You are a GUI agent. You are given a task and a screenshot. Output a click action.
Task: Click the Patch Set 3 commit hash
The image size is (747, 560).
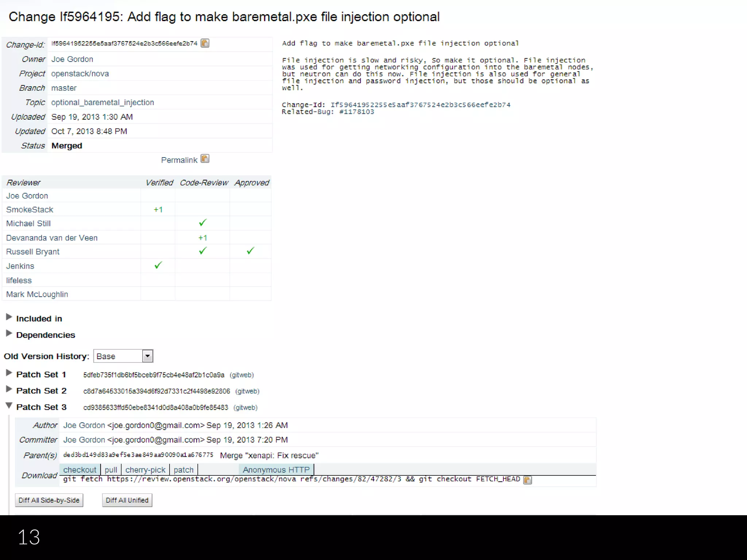pyautogui.click(x=155, y=408)
